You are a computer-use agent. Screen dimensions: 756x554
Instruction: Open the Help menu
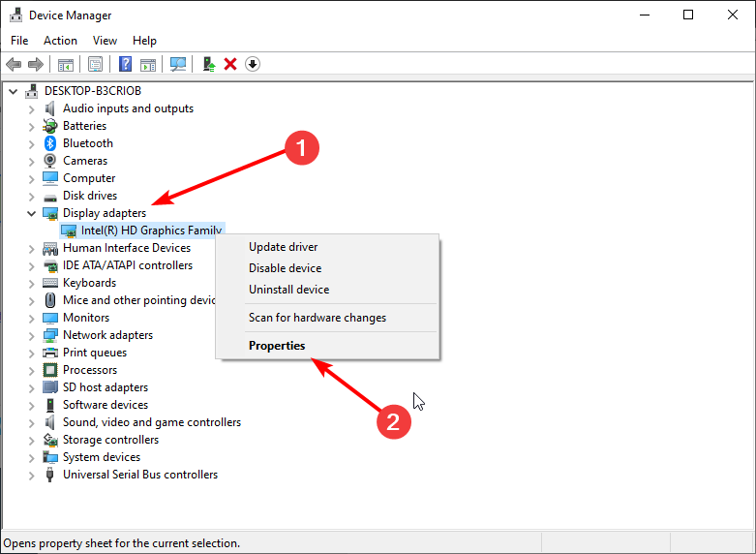click(144, 41)
